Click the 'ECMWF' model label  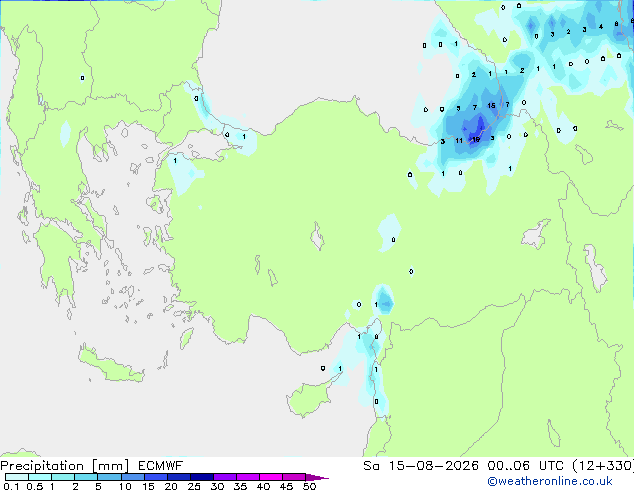coord(161,466)
